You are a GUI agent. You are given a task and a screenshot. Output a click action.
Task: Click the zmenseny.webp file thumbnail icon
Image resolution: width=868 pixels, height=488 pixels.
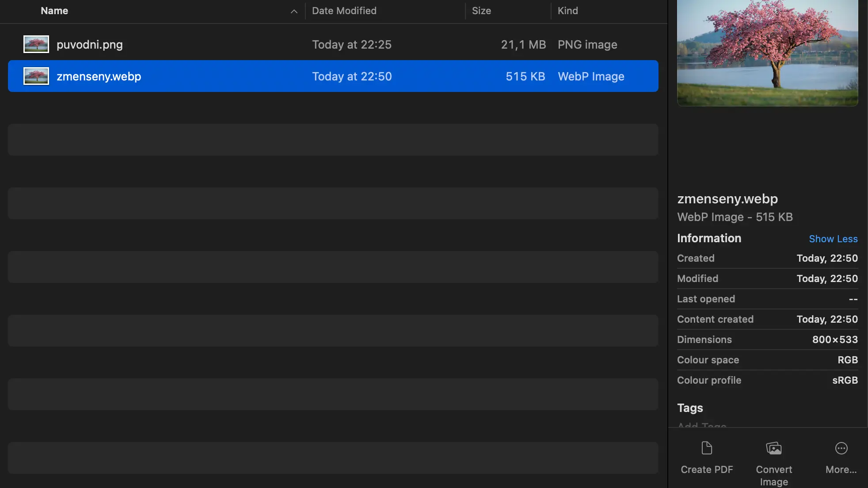pos(36,76)
